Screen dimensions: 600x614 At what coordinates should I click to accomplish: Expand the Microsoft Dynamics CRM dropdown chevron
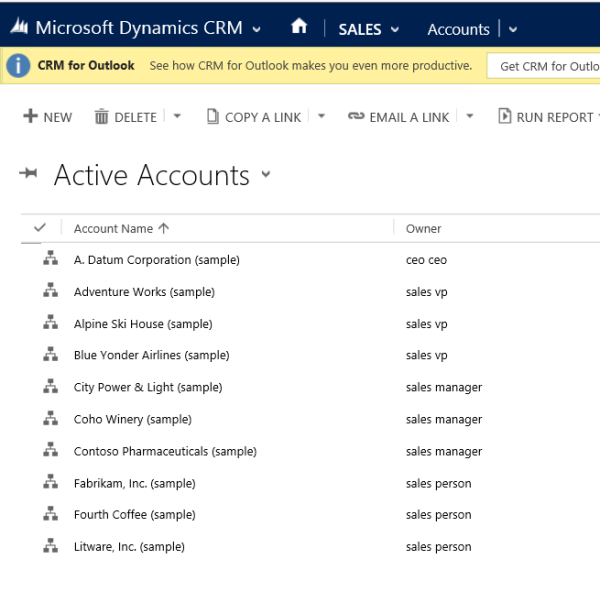click(x=257, y=29)
